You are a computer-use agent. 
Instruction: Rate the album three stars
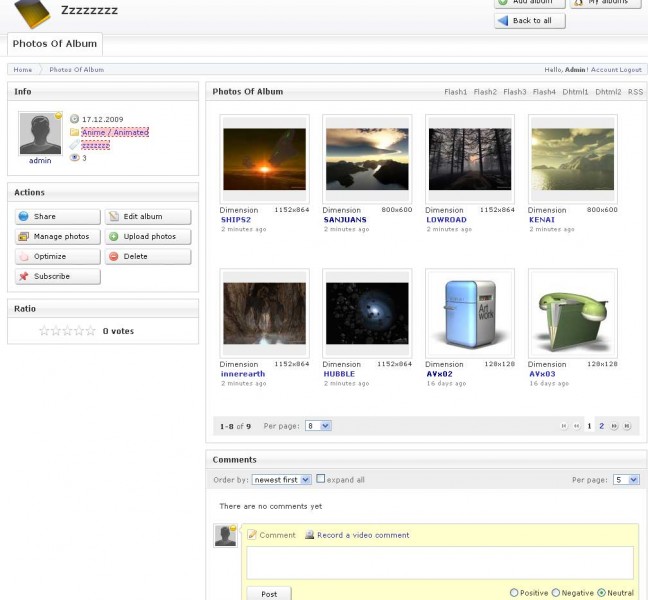click(x=67, y=331)
